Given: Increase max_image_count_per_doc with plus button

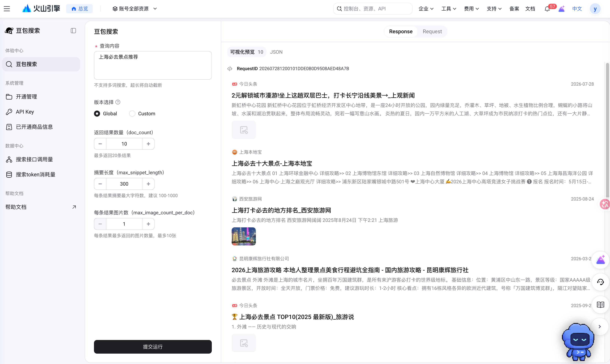Looking at the screenshot, I should point(148,224).
